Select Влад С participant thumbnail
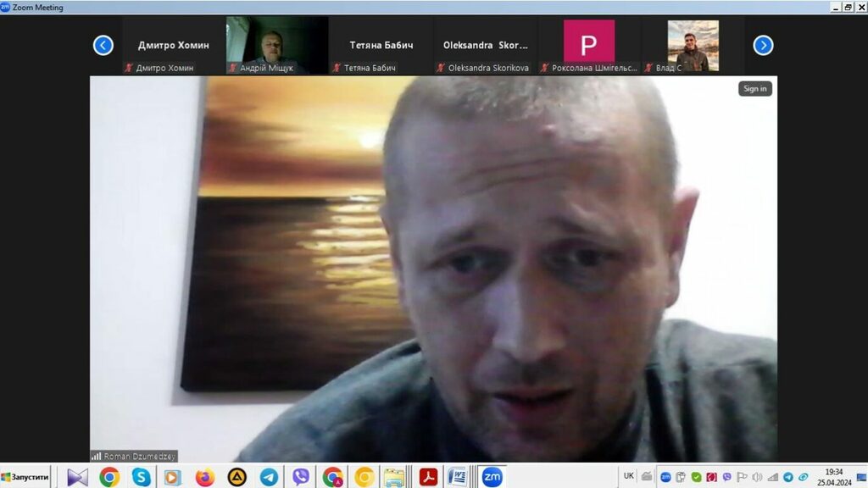 (x=693, y=46)
